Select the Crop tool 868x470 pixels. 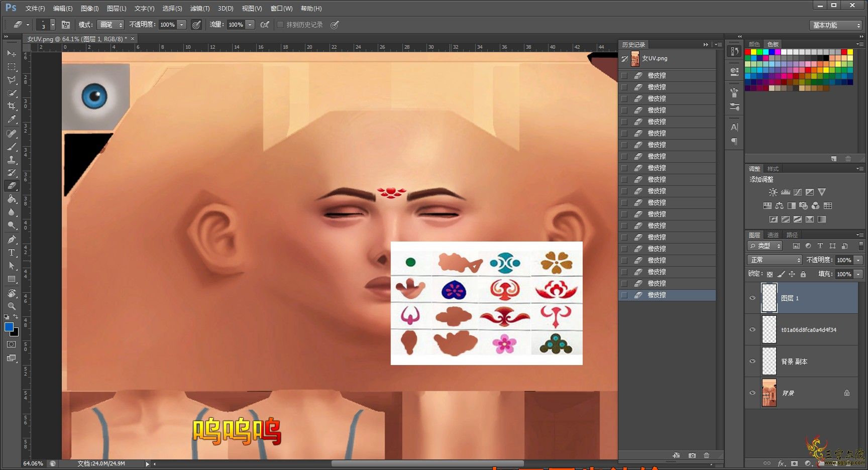[x=12, y=106]
